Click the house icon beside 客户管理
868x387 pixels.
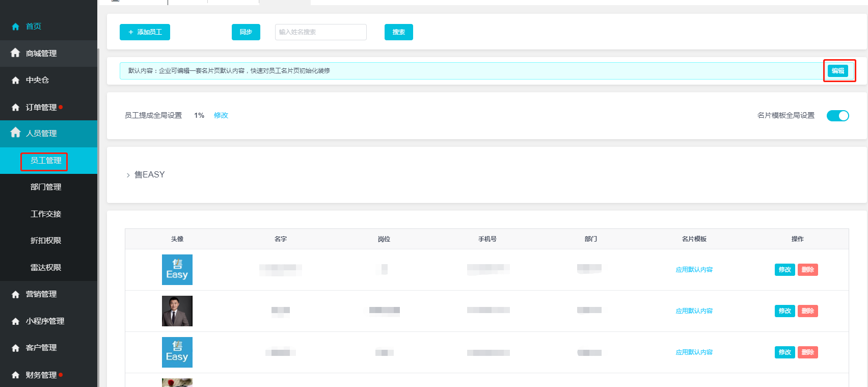coord(15,348)
